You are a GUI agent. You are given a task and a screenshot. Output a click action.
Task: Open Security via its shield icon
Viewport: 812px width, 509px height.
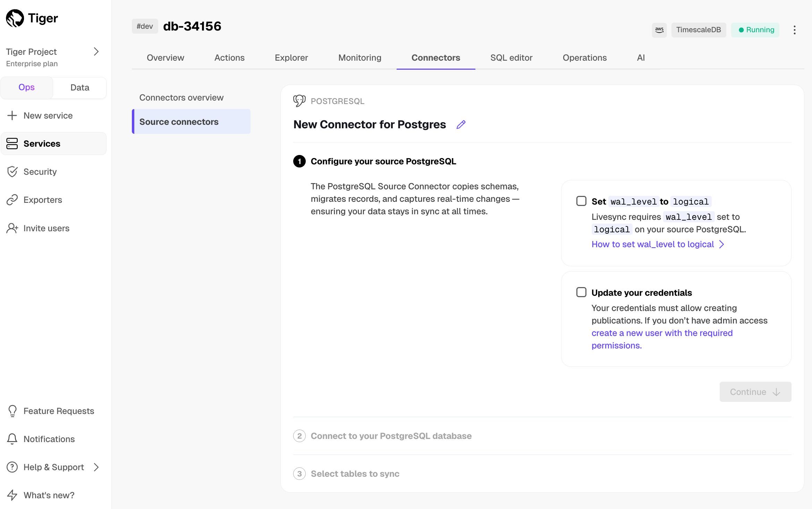pyautogui.click(x=12, y=172)
